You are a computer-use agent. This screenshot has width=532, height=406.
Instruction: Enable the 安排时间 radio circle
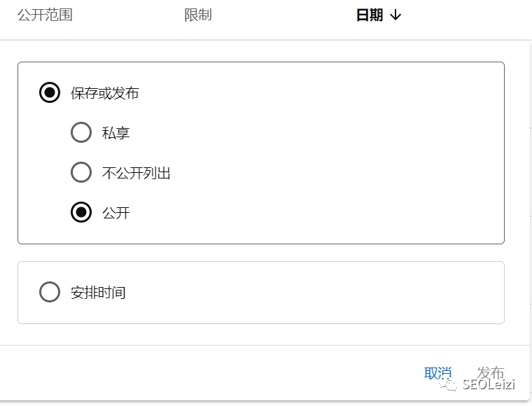pos(50,292)
